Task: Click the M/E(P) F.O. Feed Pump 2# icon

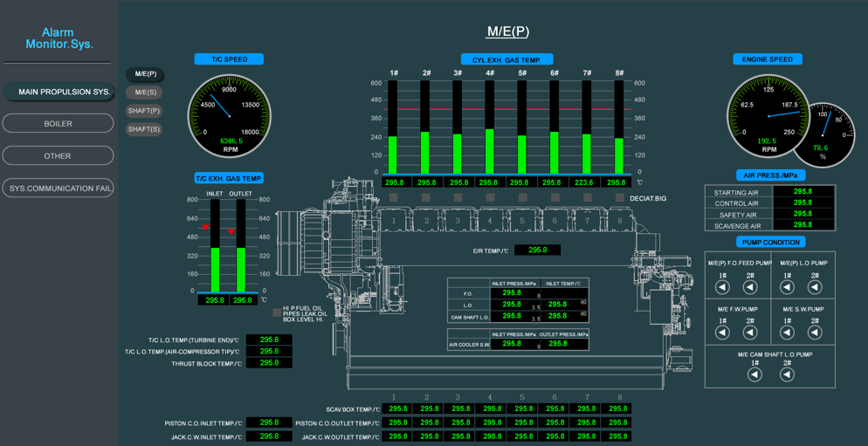Action: point(750,287)
